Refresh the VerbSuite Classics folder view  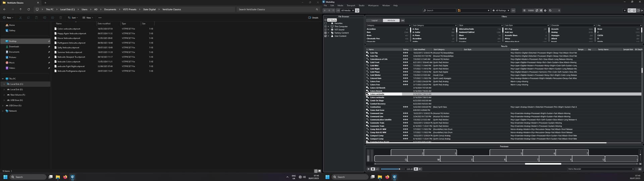point(29,9)
